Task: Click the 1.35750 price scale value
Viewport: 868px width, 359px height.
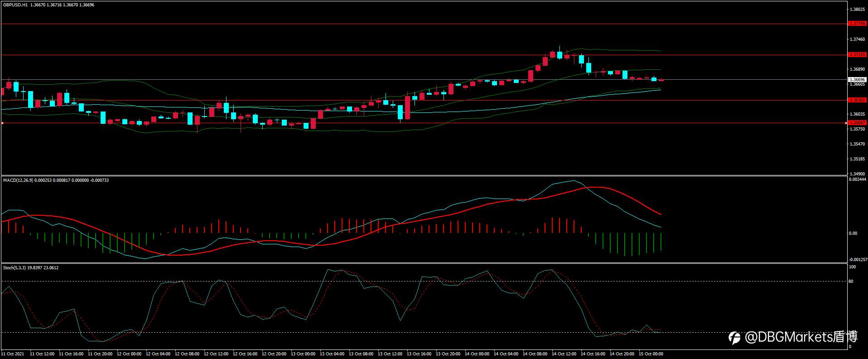Action: click(x=858, y=129)
